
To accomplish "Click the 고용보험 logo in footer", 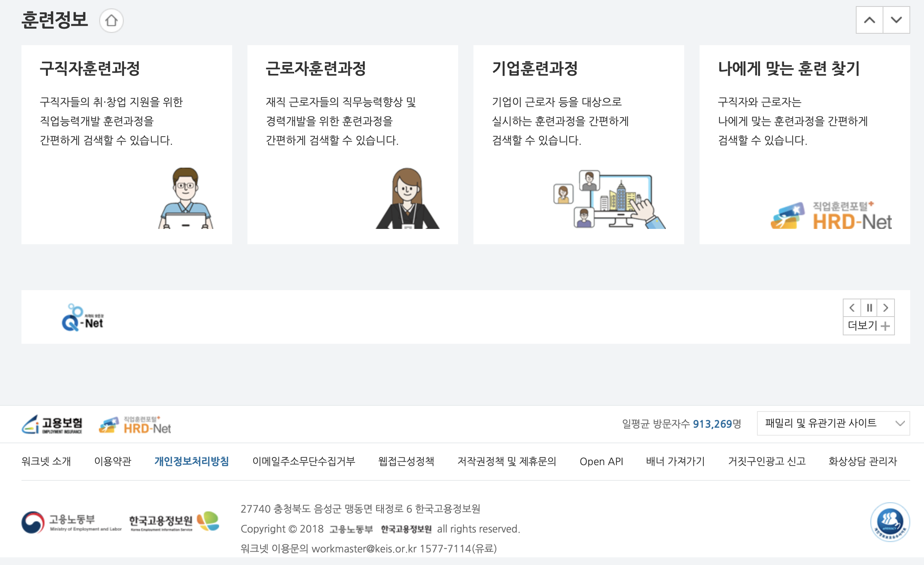I will [52, 424].
